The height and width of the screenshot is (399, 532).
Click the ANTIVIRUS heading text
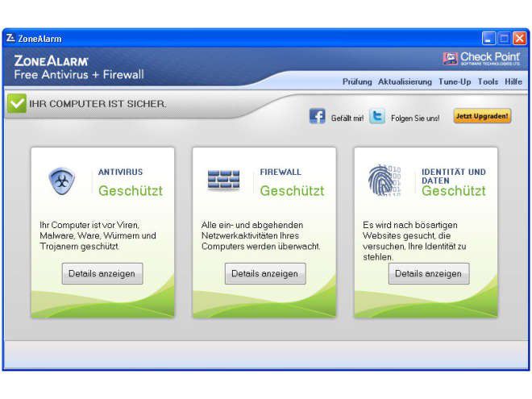[x=120, y=172]
